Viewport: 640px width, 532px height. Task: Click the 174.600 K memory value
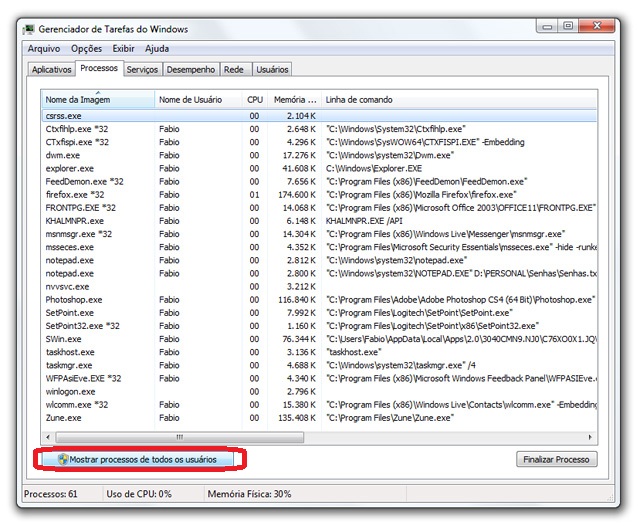coord(297,195)
